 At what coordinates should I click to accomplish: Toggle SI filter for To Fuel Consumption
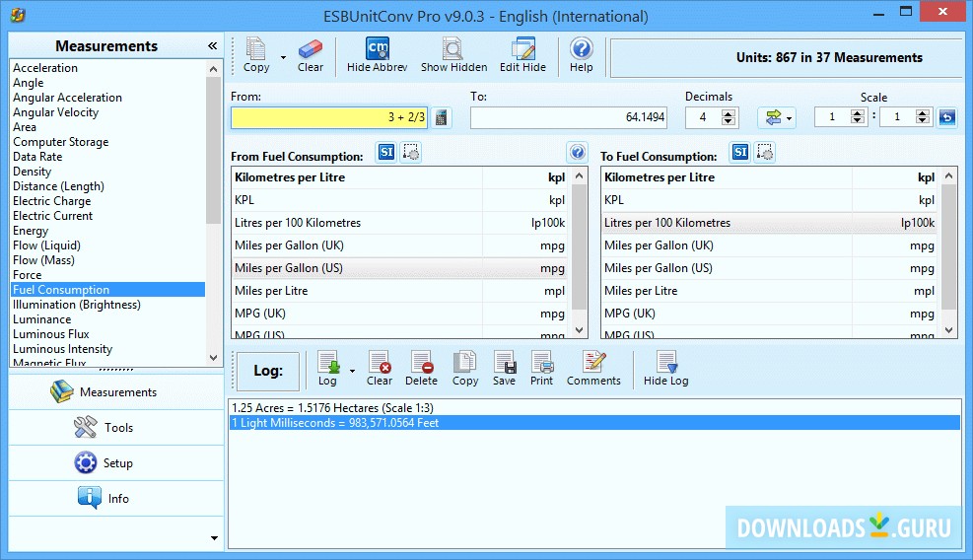pyautogui.click(x=740, y=152)
